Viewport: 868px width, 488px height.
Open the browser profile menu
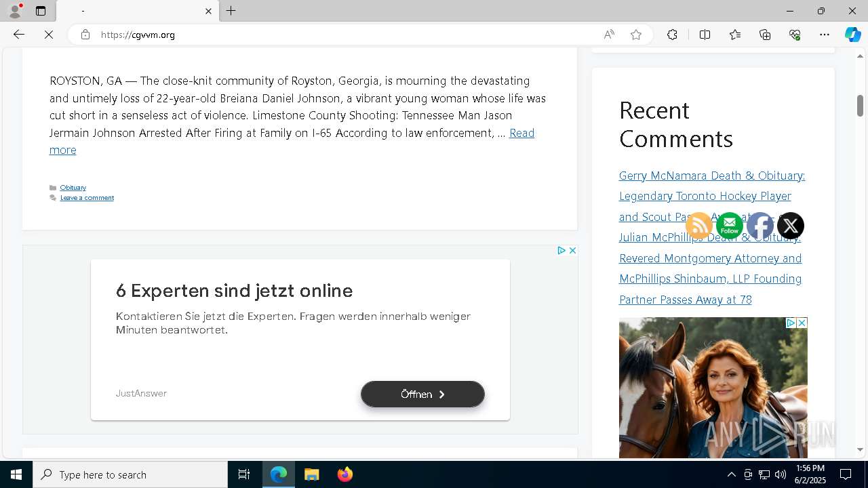pyautogui.click(x=15, y=11)
